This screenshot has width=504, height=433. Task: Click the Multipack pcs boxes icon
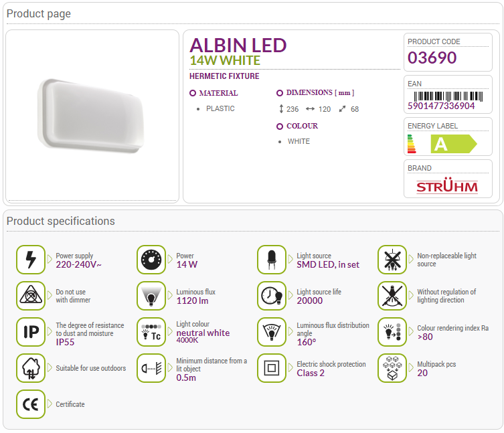[x=392, y=367]
